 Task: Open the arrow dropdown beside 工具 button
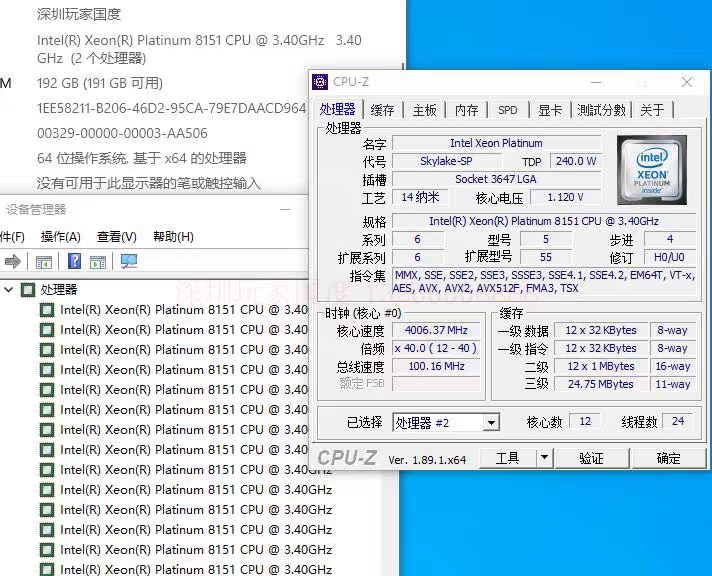pyautogui.click(x=544, y=457)
